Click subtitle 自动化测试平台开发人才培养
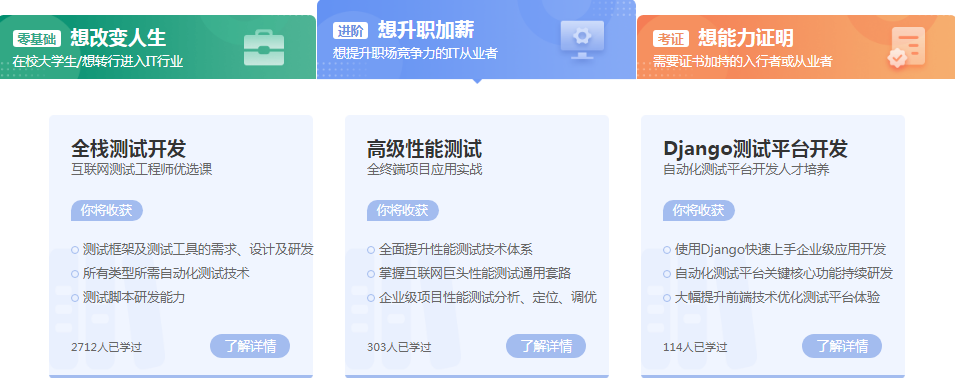Screen dimensions: 955x378 (746, 169)
